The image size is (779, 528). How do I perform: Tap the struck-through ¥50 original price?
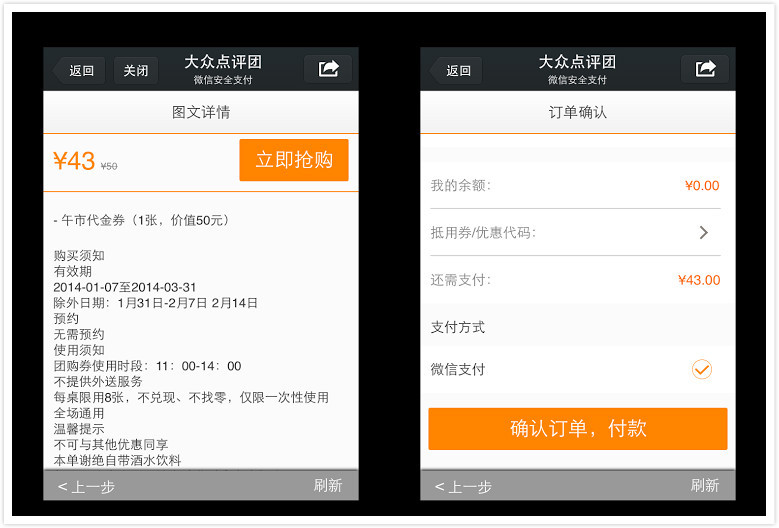pyautogui.click(x=109, y=166)
